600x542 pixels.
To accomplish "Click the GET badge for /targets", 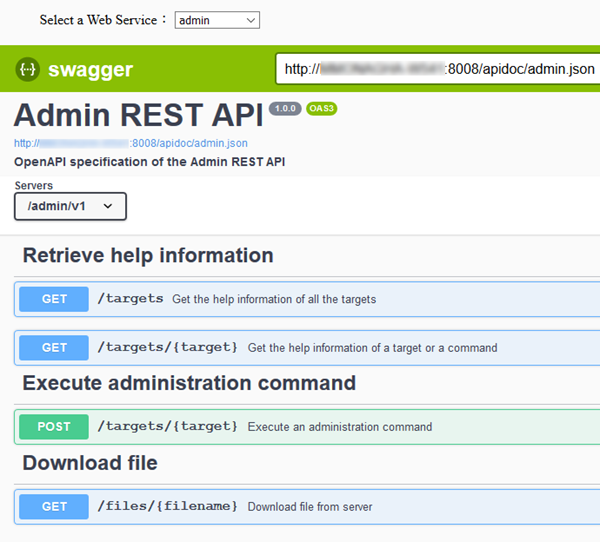I will click(x=54, y=299).
